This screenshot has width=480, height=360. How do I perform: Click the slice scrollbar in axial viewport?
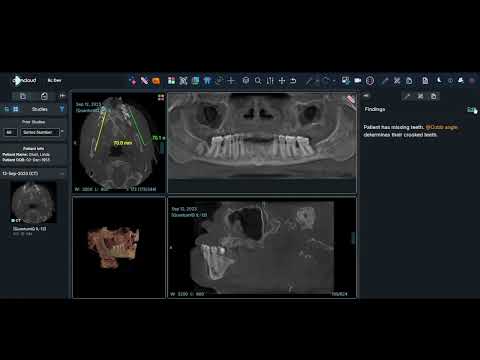(162, 148)
